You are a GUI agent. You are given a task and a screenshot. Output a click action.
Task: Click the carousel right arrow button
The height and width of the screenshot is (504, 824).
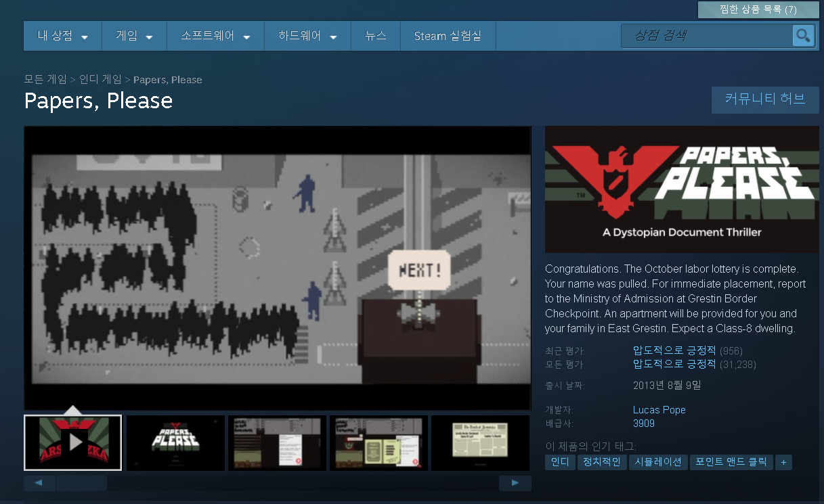point(515,483)
